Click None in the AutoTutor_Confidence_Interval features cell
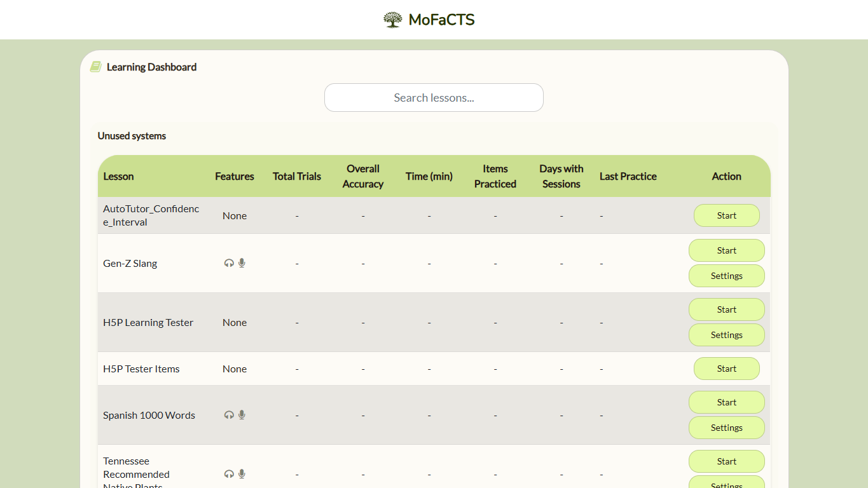This screenshot has height=488, width=868. [235, 215]
